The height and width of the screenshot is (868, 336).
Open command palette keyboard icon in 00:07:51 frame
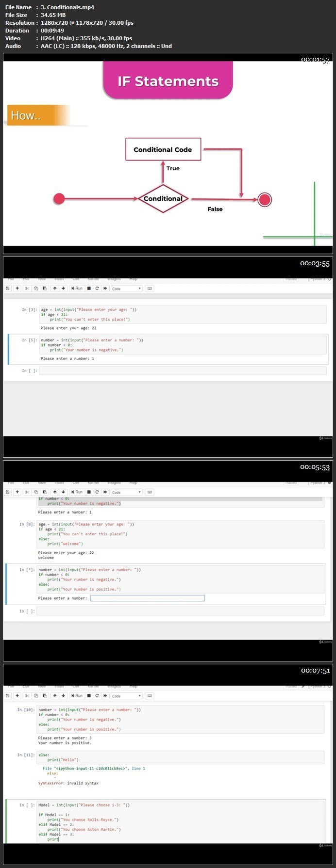(150, 696)
